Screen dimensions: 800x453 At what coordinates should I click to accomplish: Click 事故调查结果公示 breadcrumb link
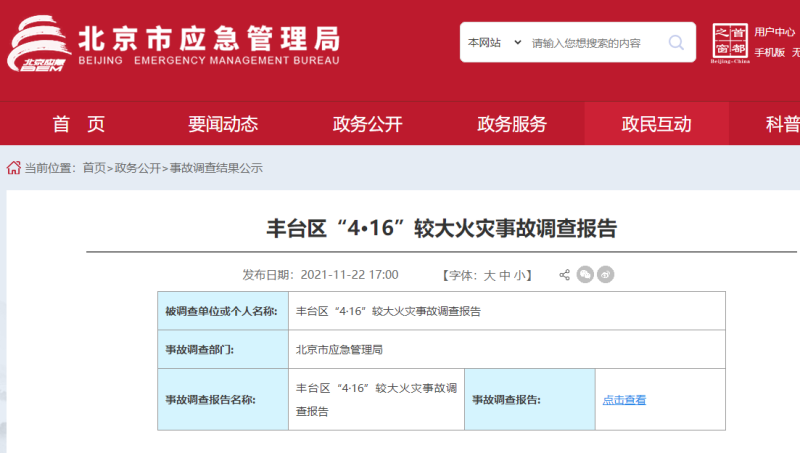216,168
